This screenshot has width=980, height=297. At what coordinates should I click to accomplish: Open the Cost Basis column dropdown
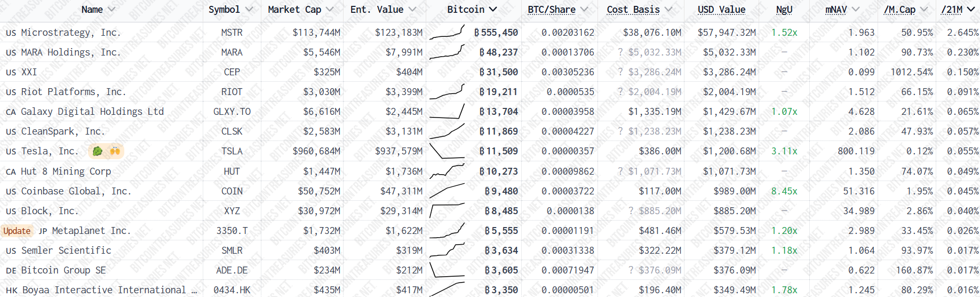click(x=668, y=10)
